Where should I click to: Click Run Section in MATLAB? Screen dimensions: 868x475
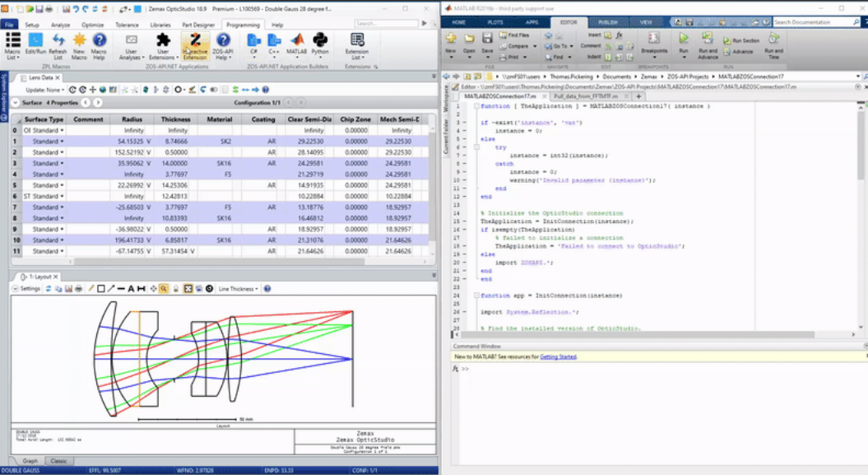pyautogui.click(x=741, y=40)
